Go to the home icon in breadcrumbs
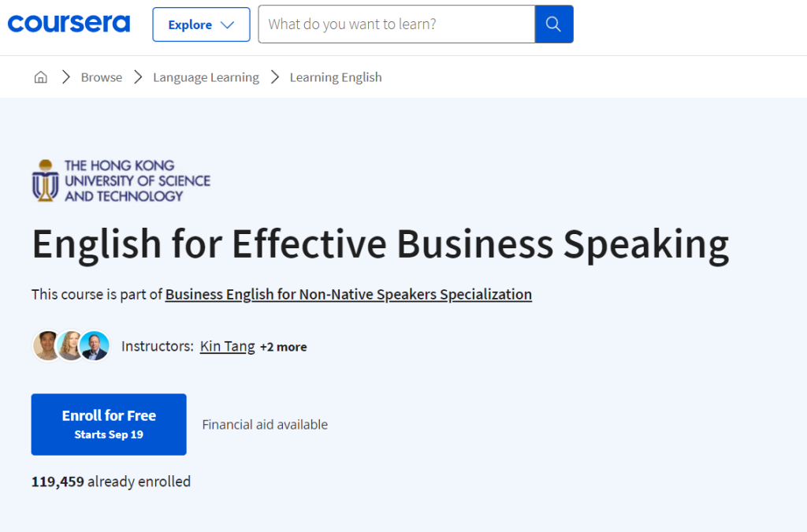Viewport: 807px width, 532px height. click(x=41, y=77)
